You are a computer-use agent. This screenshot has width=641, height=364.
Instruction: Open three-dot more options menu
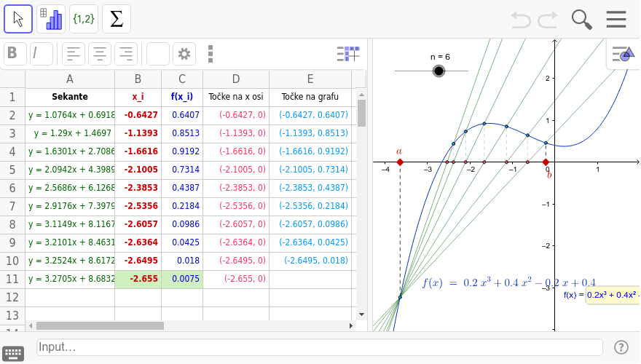click(210, 54)
